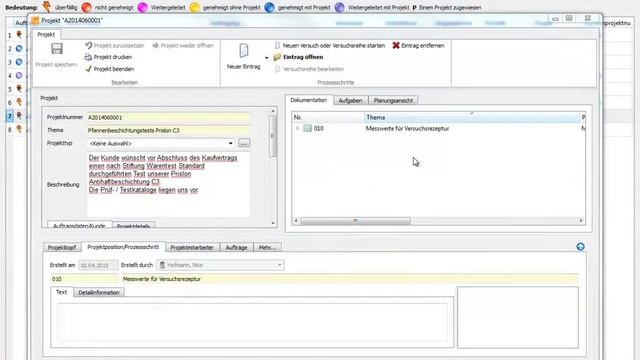Click the Thema field Pfannenbeschichtungstests
This screenshot has width=640, height=360.
168,131
